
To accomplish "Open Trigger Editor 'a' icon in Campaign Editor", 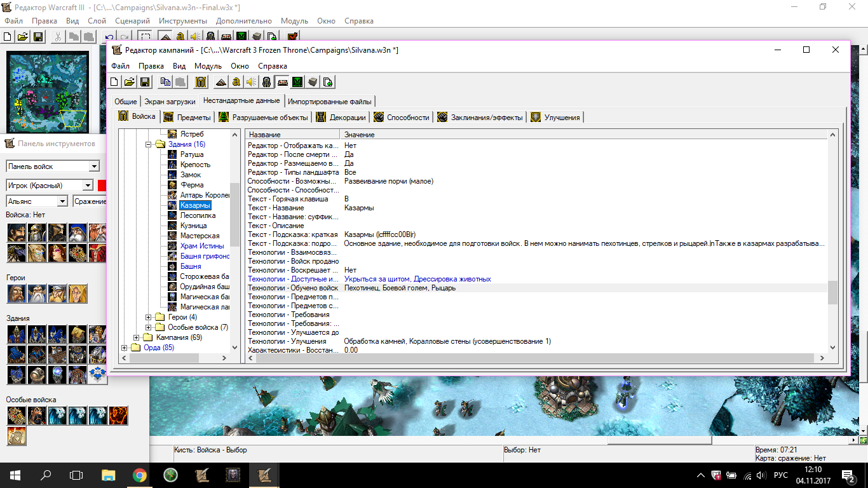I will tap(236, 82).
